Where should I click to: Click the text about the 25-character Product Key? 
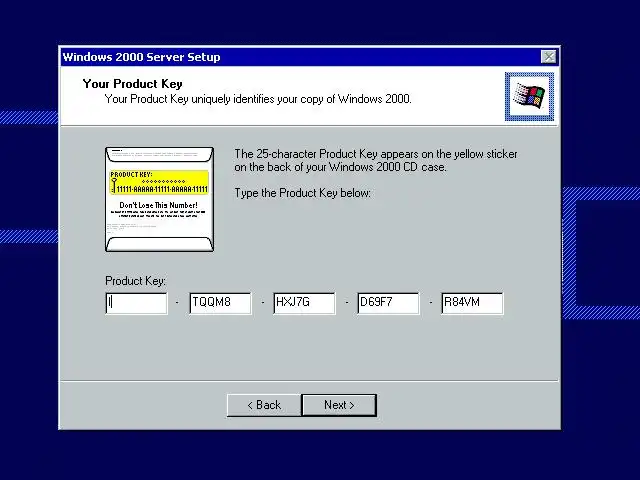pos(376,160)
